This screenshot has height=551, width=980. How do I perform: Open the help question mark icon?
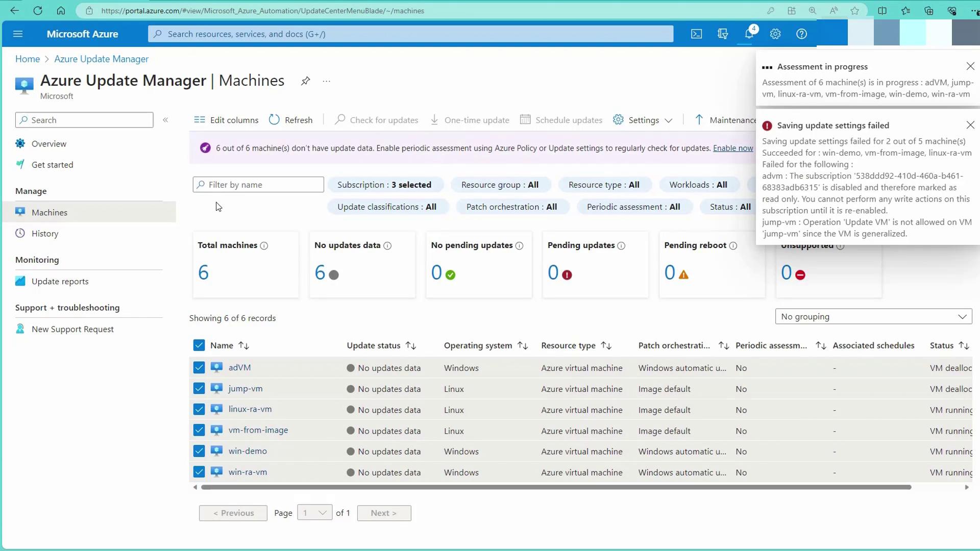(801, 34)
